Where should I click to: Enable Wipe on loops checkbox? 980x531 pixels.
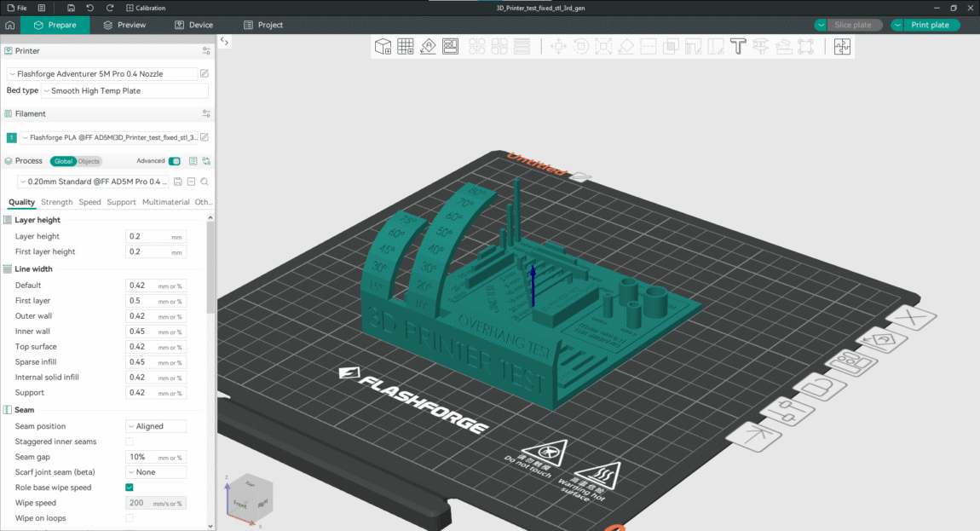pos(130,518)
